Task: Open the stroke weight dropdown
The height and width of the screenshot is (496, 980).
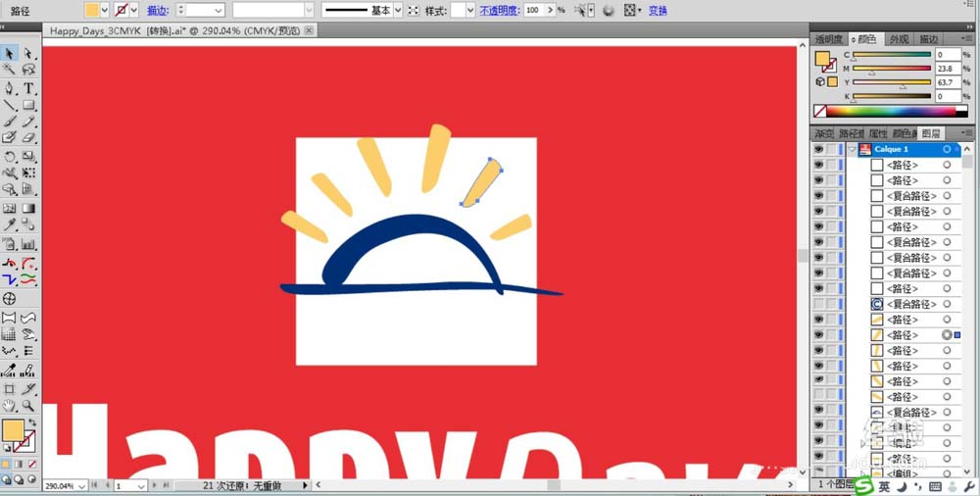Action: click(219, 10)
